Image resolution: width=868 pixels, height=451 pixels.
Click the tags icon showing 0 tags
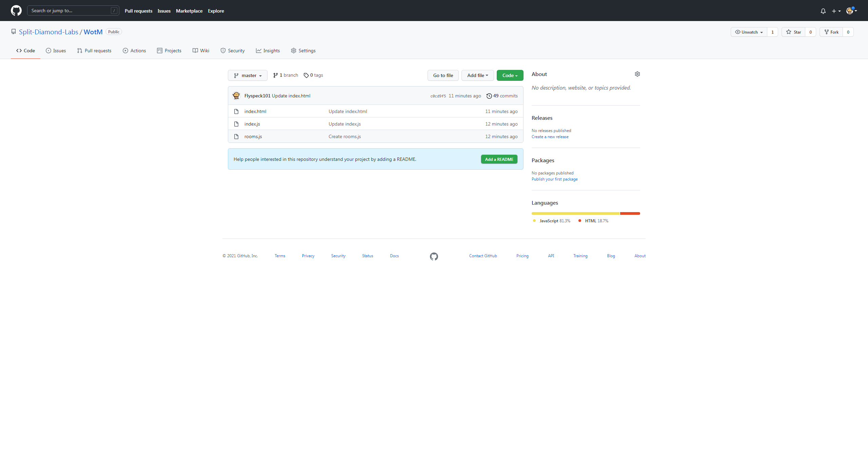(x=306, y=75)
